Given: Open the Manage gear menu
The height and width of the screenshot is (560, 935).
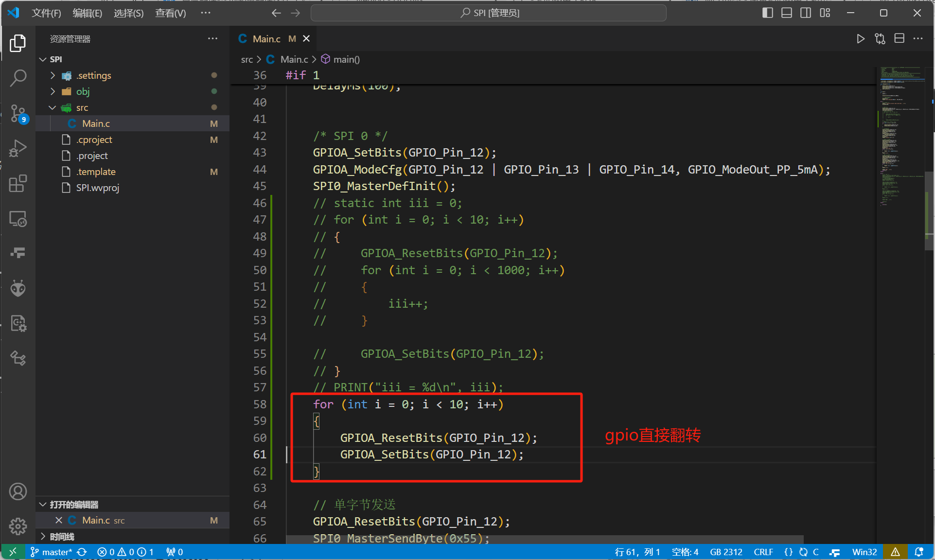Looking at the screenshot, I should (18, 526).
